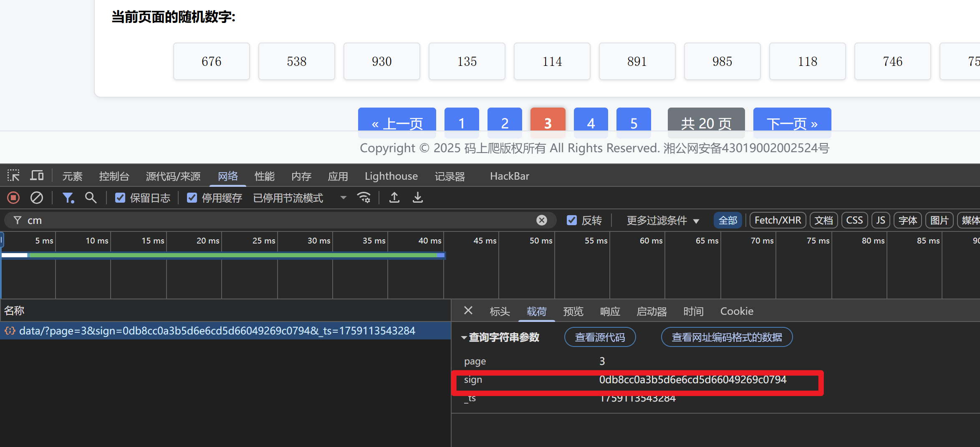The image size is (980, 447).
Task: Switch to 元素 panel tab
Action: [x=73, y=176]
